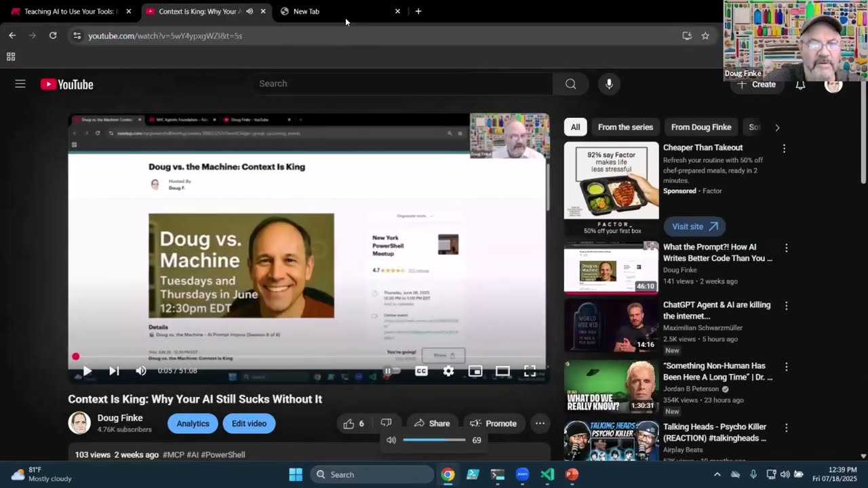Start voice search with the microphone

pyautogui.click(x=609, y=84)
